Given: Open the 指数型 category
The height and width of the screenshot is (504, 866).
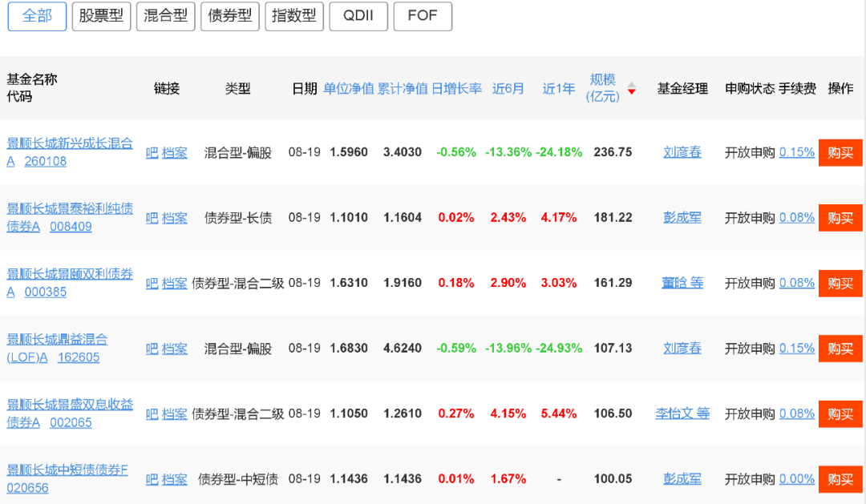Looking at the screenshot, I should (294, 16).
